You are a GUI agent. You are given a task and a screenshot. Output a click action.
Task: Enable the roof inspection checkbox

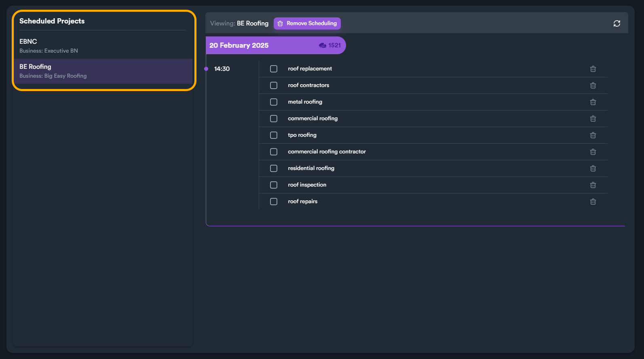pyautogui.click(x=274, y=185)
